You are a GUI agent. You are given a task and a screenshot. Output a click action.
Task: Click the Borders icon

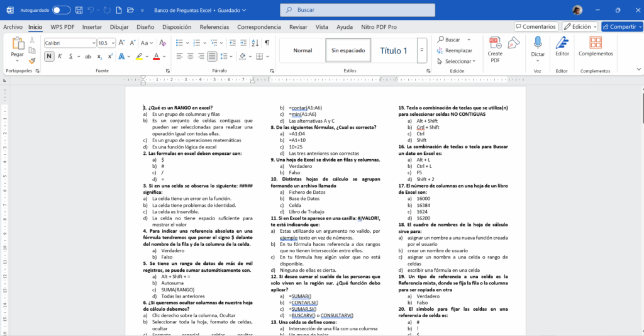260,56
